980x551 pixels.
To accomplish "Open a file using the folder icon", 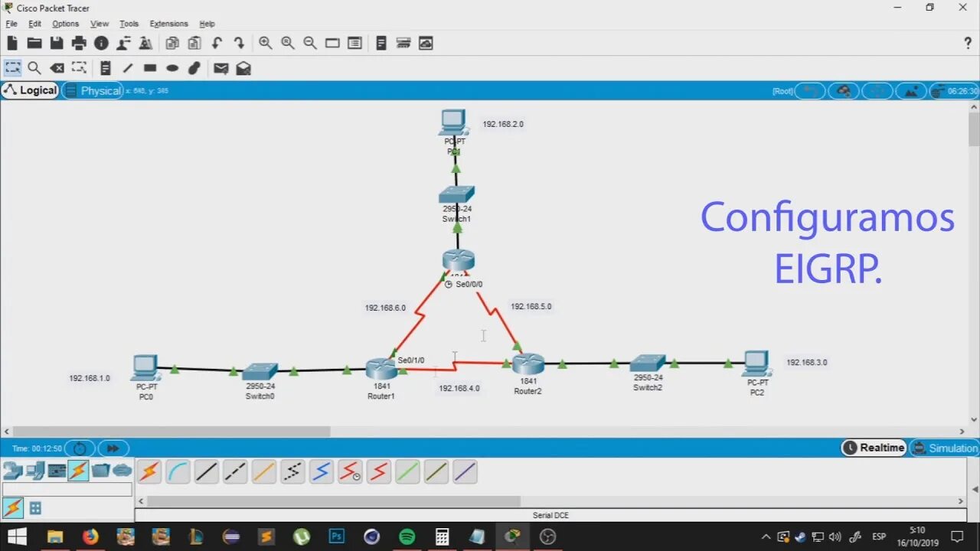I will tap(34, 43).
